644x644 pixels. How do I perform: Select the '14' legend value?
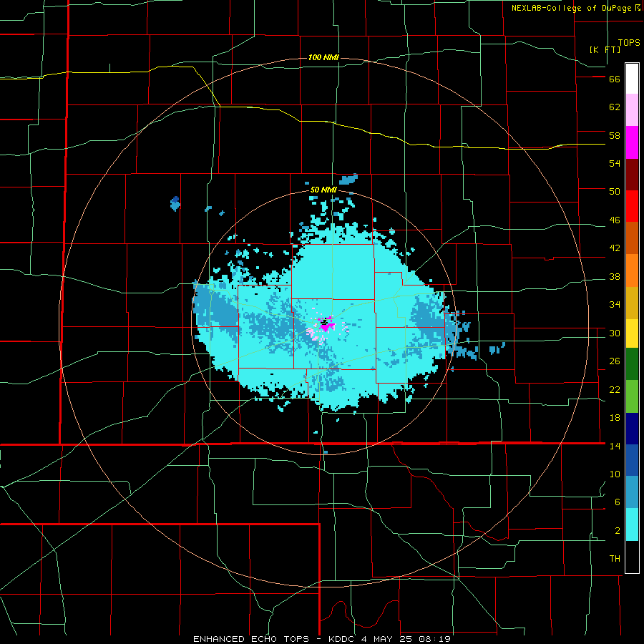point(615,446)
